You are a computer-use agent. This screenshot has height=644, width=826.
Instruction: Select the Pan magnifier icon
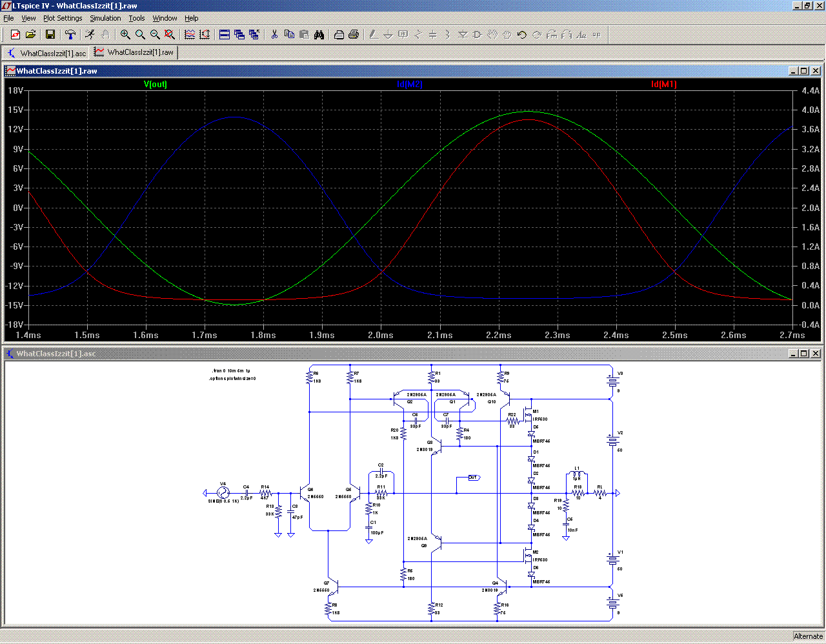(x=140, y=35)
